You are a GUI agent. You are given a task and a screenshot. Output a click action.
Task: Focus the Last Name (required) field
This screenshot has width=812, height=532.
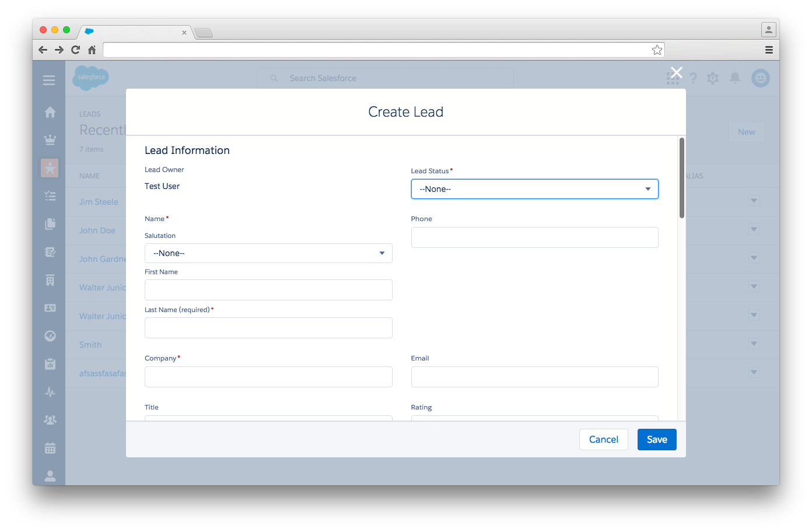point(268,328)
